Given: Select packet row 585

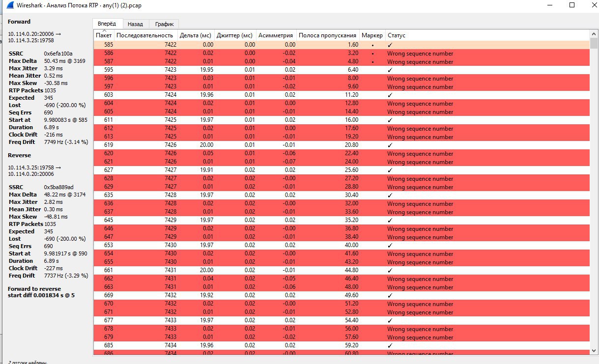Looking at the screenshot, I should tap(342, 45).
